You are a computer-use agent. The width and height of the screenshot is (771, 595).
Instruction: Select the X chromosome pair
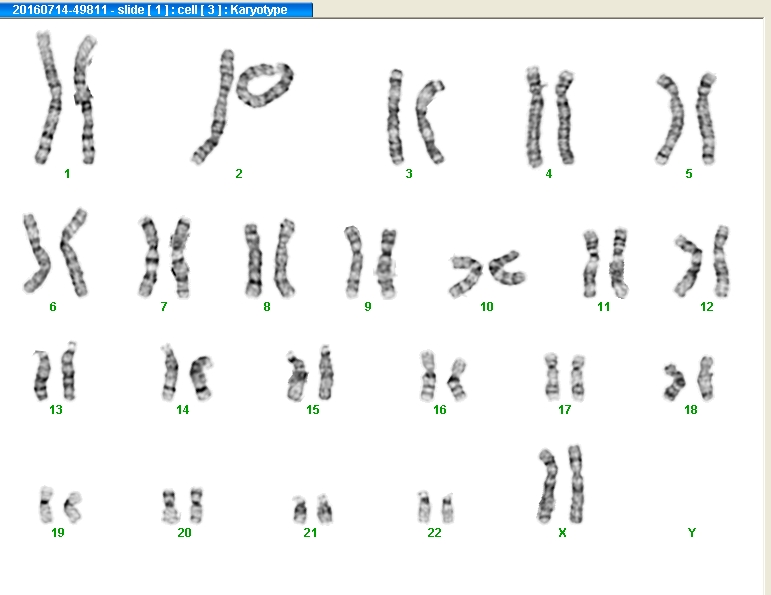tap(560, 484)
